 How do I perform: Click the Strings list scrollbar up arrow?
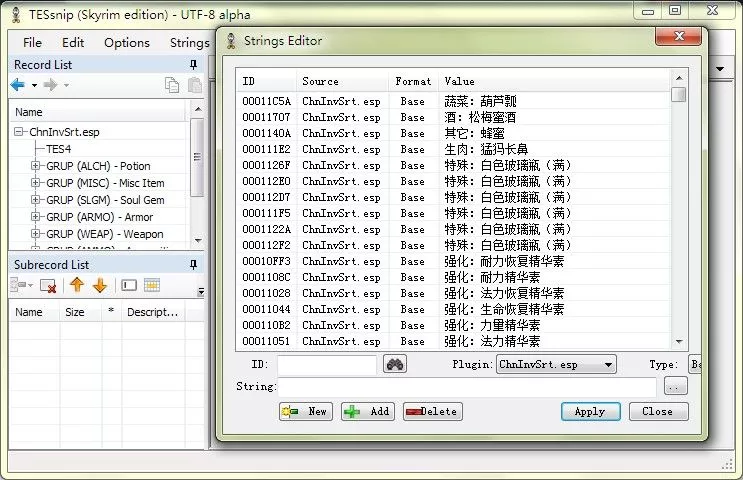[x=679, y=78]
